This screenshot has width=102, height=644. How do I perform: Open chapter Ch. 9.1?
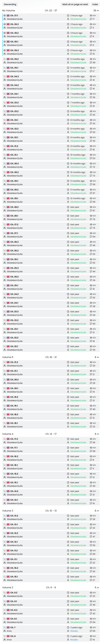click(14, 601)
